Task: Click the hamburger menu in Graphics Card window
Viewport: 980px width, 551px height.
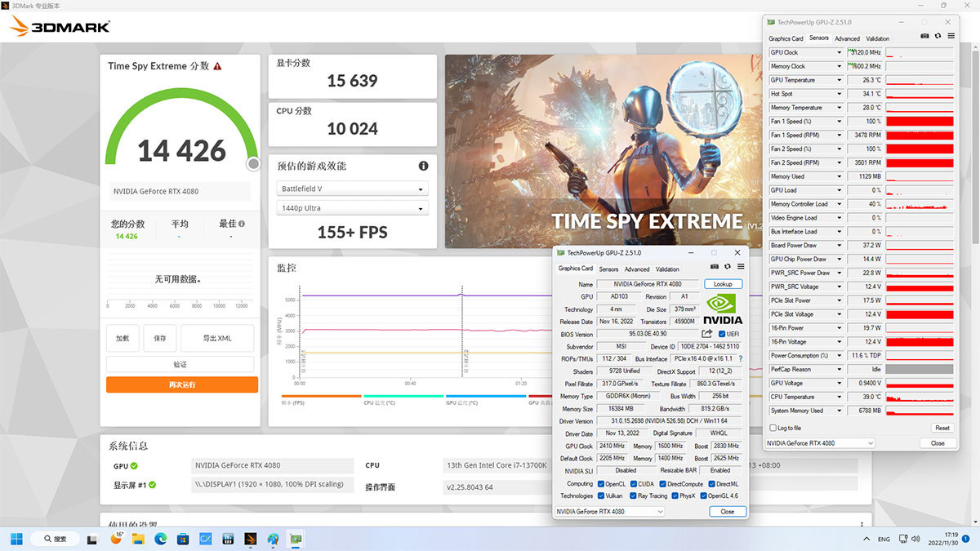Action: pyautogui.click(x=741, y=266)
